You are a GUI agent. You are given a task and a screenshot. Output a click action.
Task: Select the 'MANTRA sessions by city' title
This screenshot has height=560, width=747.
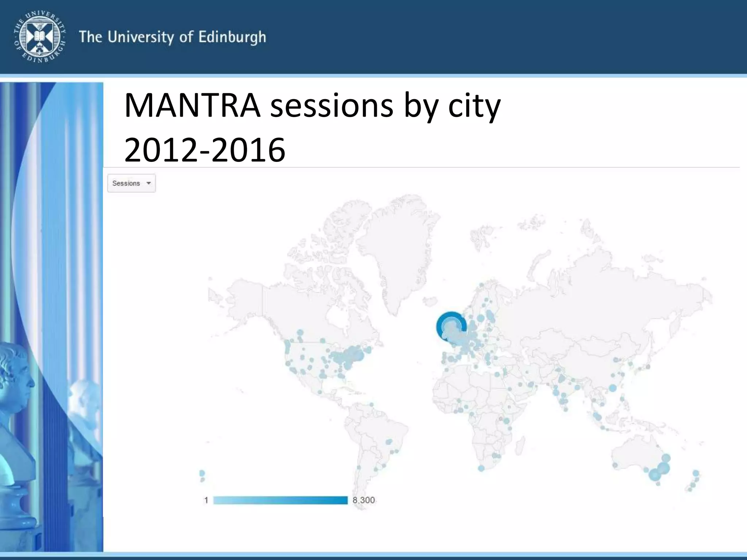pos(312,106)
